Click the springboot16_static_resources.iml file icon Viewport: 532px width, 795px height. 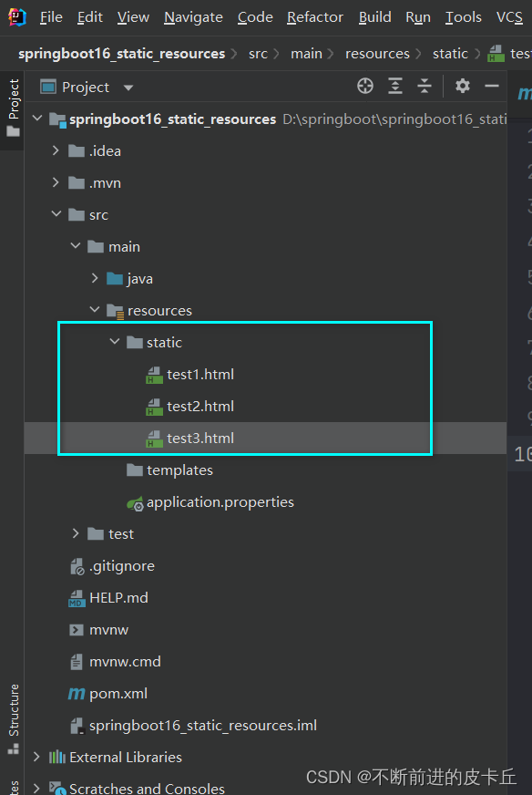77,726
